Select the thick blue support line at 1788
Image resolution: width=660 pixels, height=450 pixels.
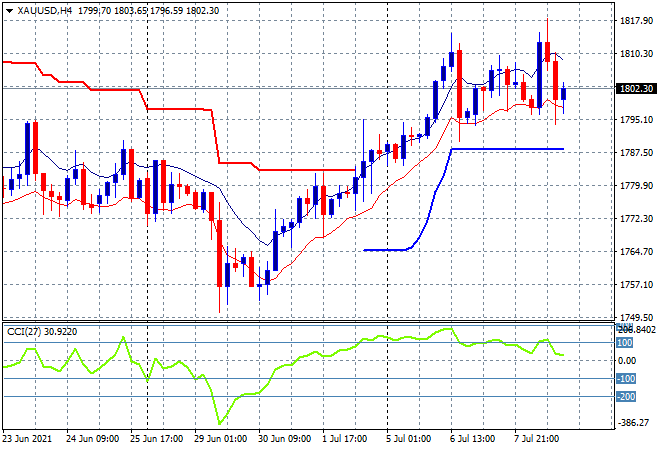click(507, 149)
